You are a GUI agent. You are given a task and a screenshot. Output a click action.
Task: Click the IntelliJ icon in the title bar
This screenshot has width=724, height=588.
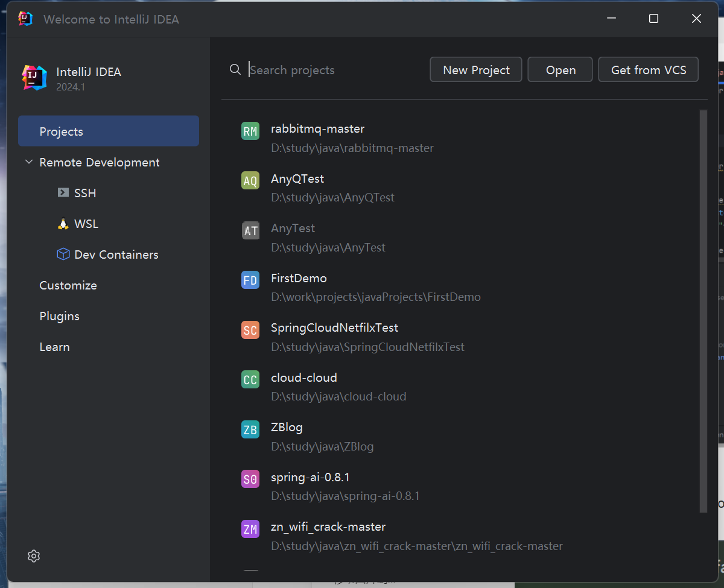click(25, 19)
